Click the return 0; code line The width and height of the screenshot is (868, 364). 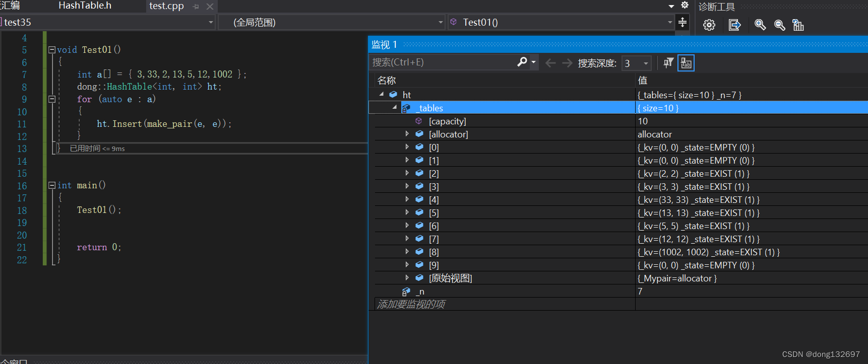click(x=99, y=247)
